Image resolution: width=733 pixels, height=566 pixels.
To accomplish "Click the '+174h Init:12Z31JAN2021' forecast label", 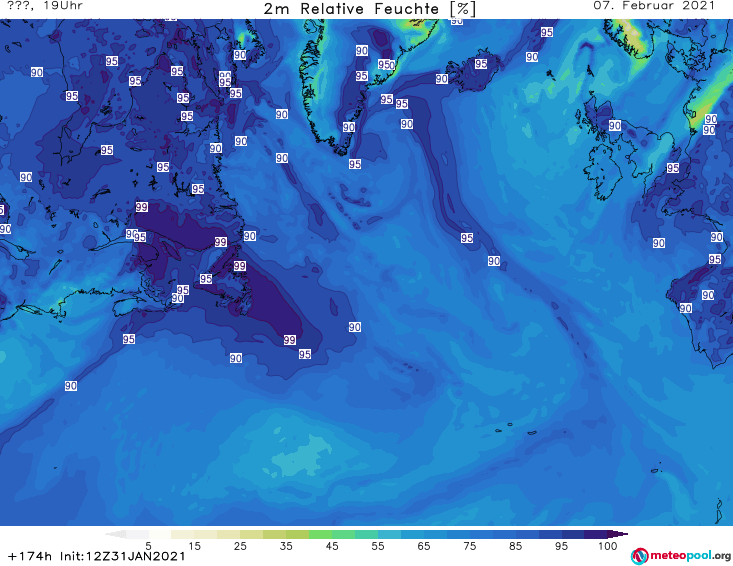I will tap(97, 556).
